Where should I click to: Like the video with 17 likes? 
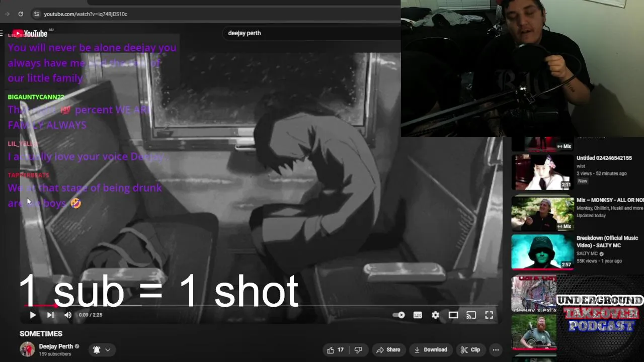pos(335,350)
